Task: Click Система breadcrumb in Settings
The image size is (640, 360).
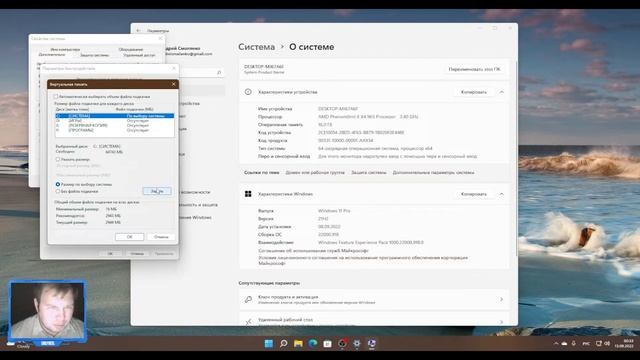Action: point(256,47)
